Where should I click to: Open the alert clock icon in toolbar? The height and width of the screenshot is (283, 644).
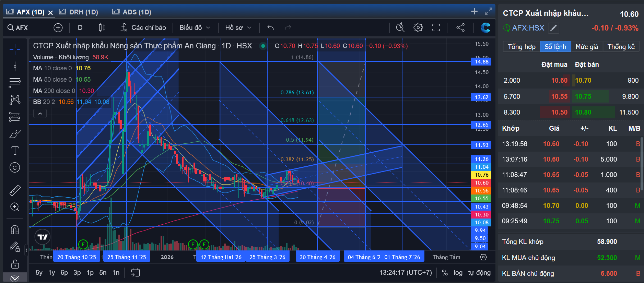(x=400, y=28)
